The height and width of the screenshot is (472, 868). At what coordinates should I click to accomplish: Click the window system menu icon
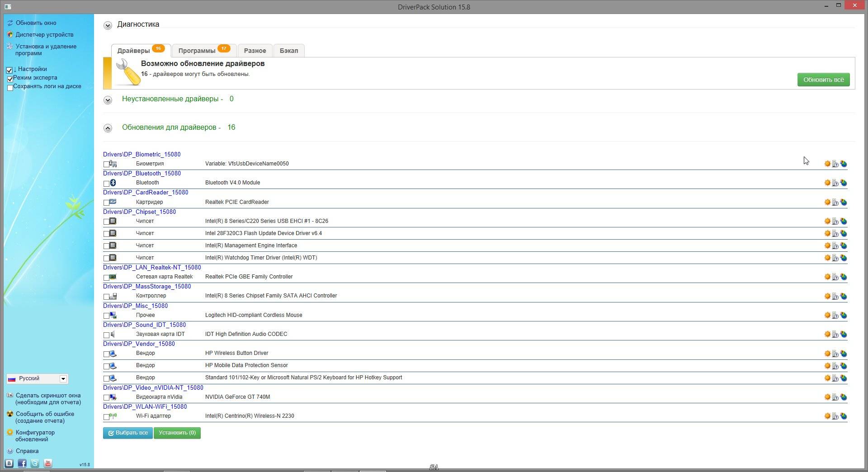pyautogui.click(x=8, y=7)
